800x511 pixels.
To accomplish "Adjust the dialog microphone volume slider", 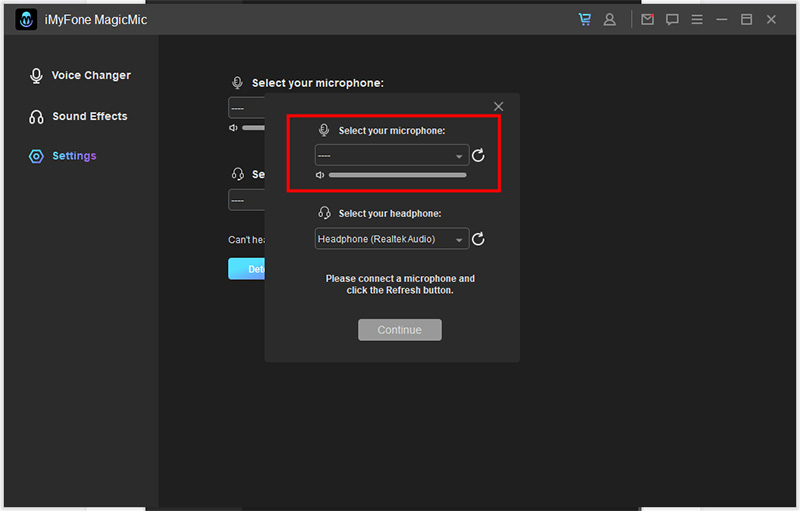I will pos(397,175).
